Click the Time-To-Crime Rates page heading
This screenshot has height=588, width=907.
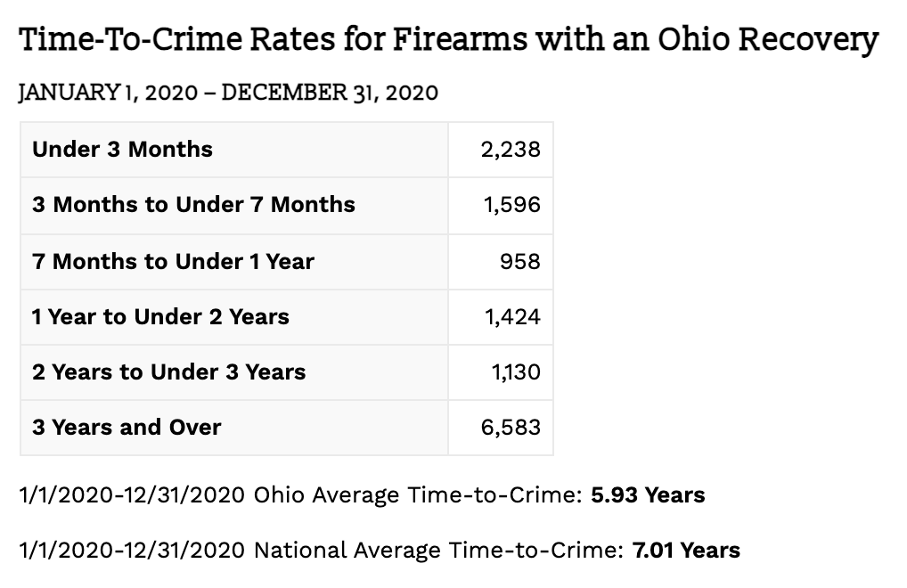[x=448, y=40]
